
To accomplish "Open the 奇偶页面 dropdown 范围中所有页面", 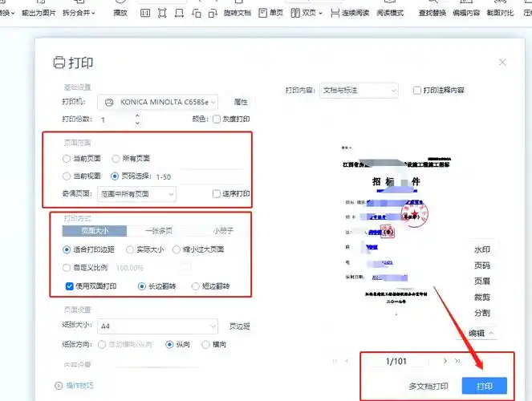I will (x=136, y=194).
